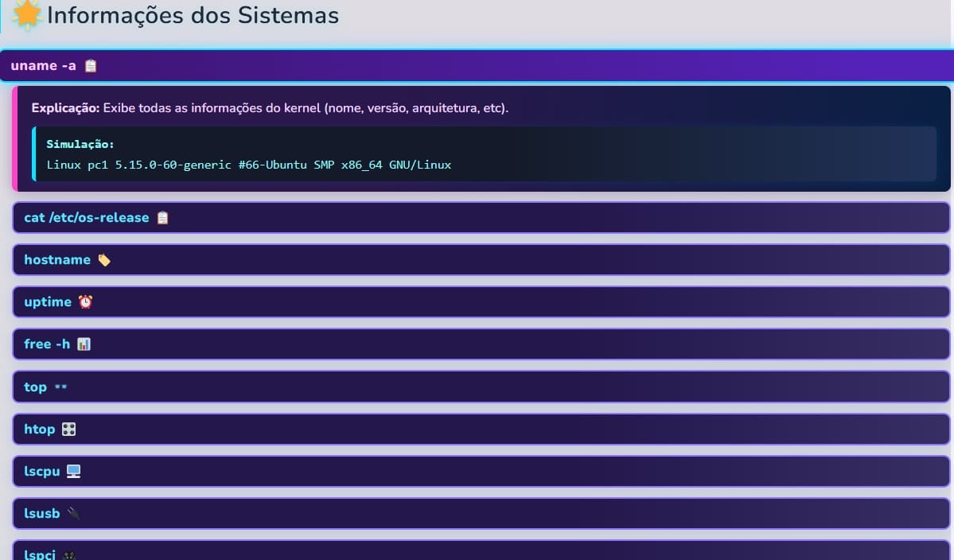The image size is (954, 560).
Task: Click the tag icon next to hostname
Action: click(104, 259)
